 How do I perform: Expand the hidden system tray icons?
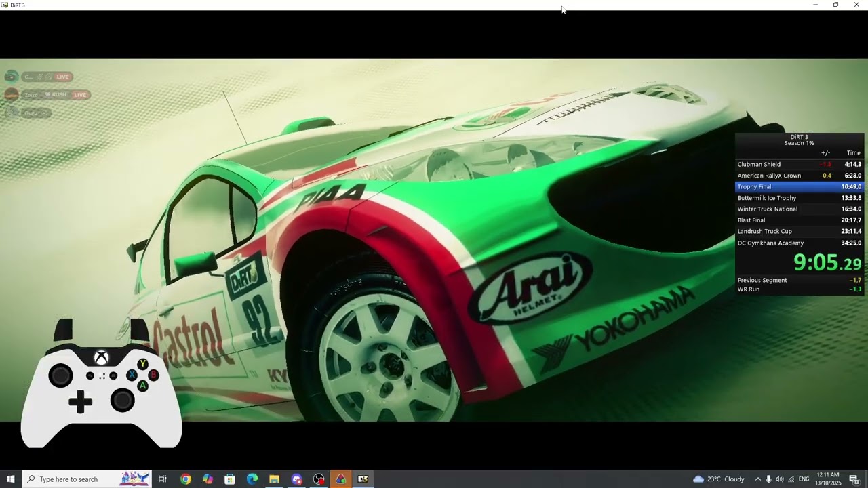click(757, 479)
